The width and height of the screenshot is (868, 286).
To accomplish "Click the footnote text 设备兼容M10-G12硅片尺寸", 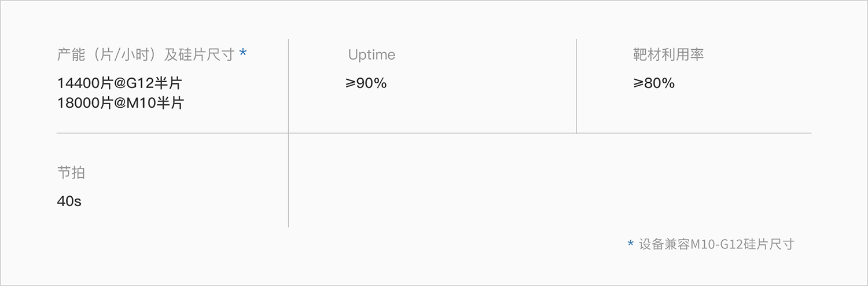I will click(716, 244).
